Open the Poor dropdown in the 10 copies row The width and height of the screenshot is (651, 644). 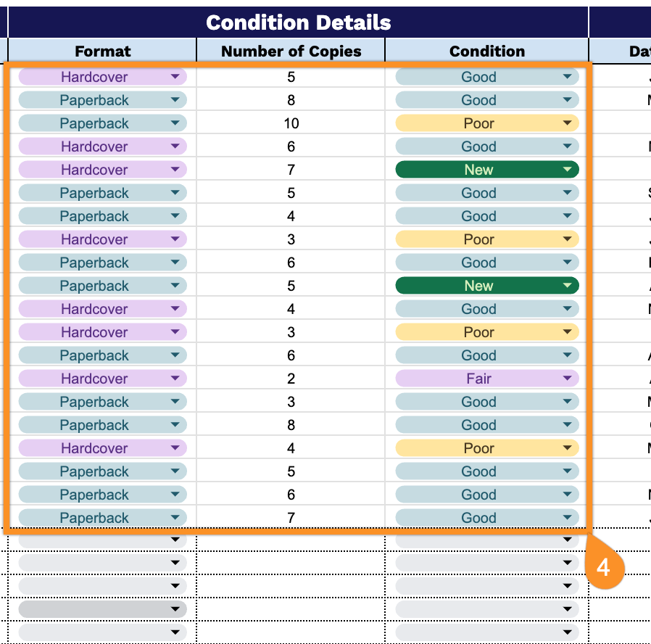[567, 123]
